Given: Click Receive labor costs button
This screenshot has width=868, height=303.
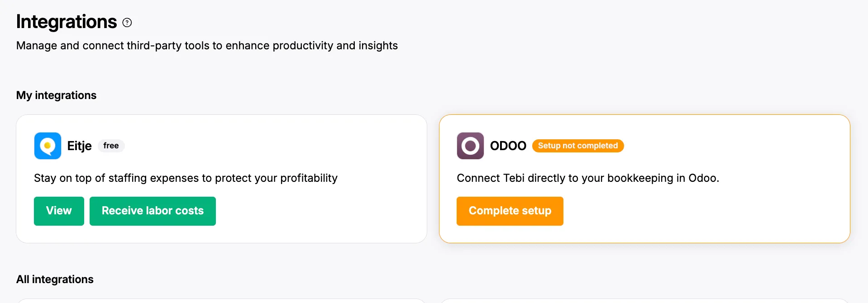Looking at the screenshot, I should coord(153,211).
